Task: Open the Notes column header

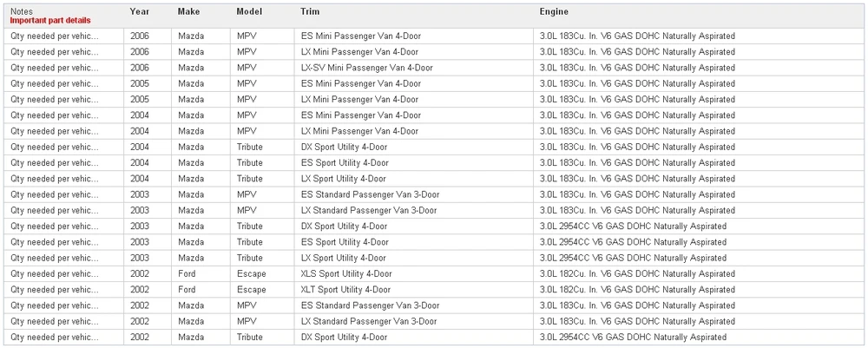Action: click(x=22, y=11)
